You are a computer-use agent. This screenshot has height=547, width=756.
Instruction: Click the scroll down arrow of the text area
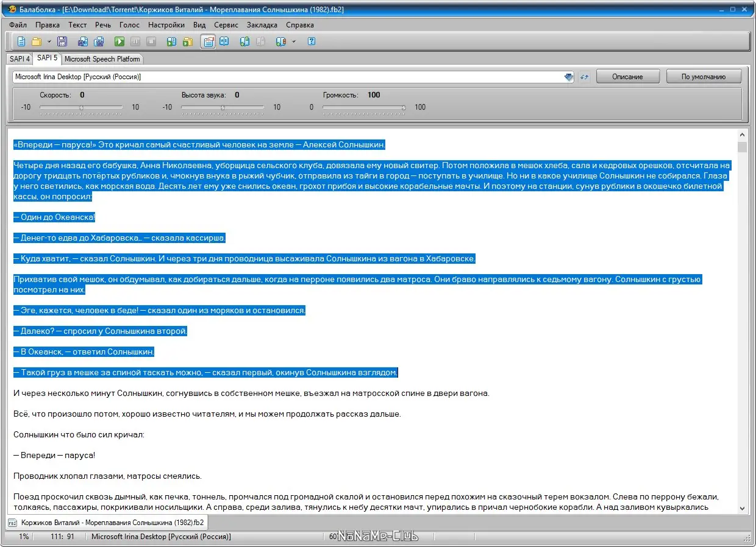742,508
